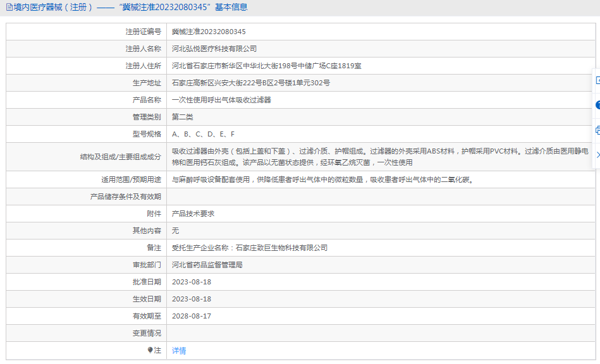Image resolution: width=600 pixels, height=364 pixels.
Task: Click the 产品名称 row label
Action: click(x=147, y=100)
